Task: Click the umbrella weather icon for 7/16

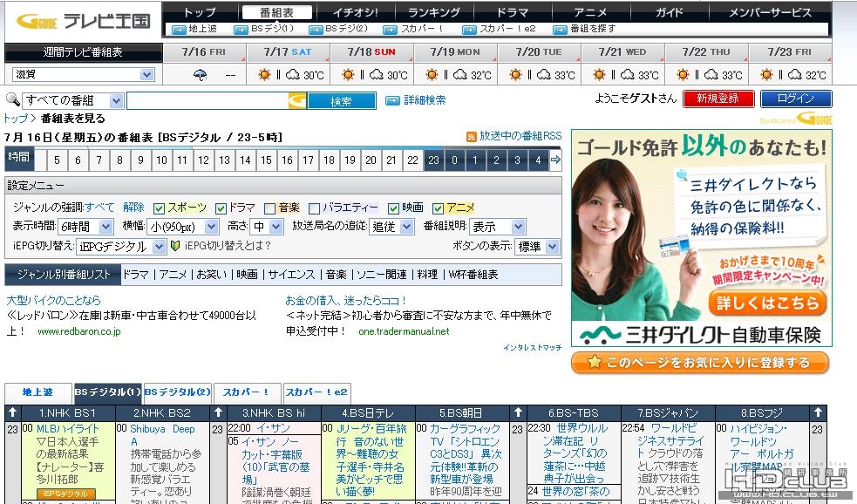Action: point(201,75)
